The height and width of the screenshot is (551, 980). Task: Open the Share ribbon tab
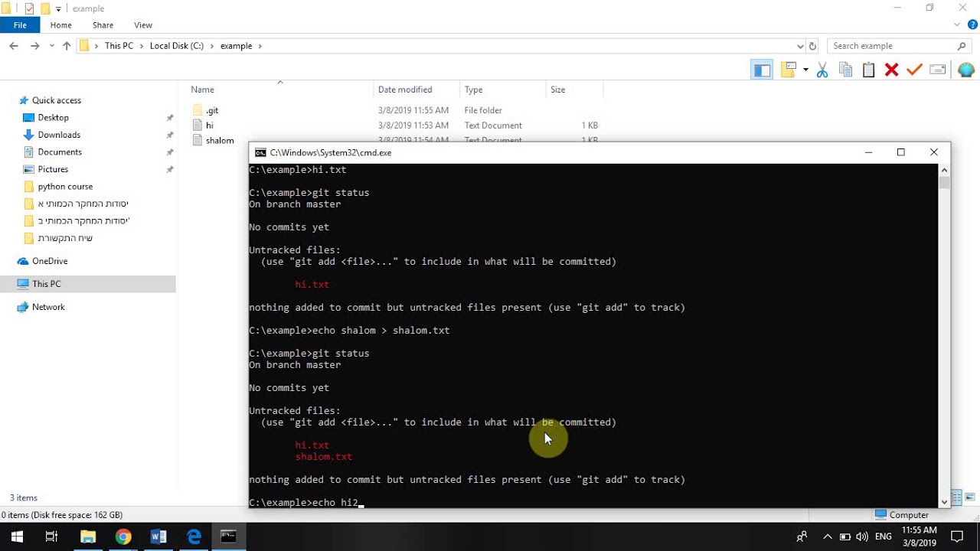point(103,25)
